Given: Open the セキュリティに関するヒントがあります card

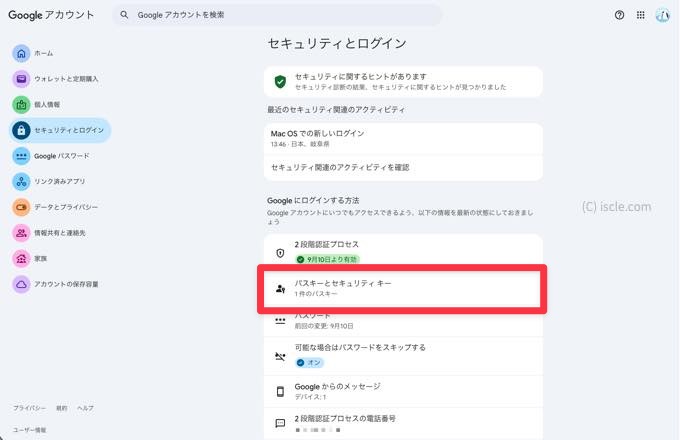Looking at the screenshot, I should (x=403, y=81).
